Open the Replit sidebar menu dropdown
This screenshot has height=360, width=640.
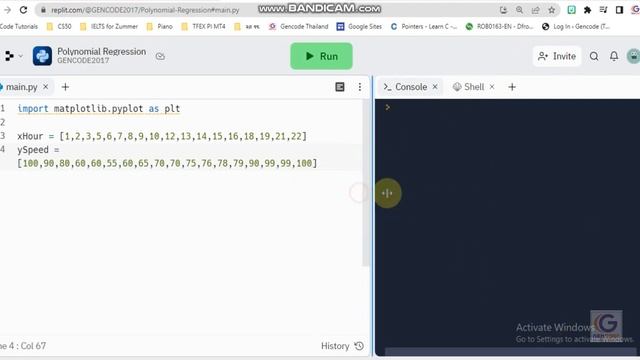pos(13,56)
